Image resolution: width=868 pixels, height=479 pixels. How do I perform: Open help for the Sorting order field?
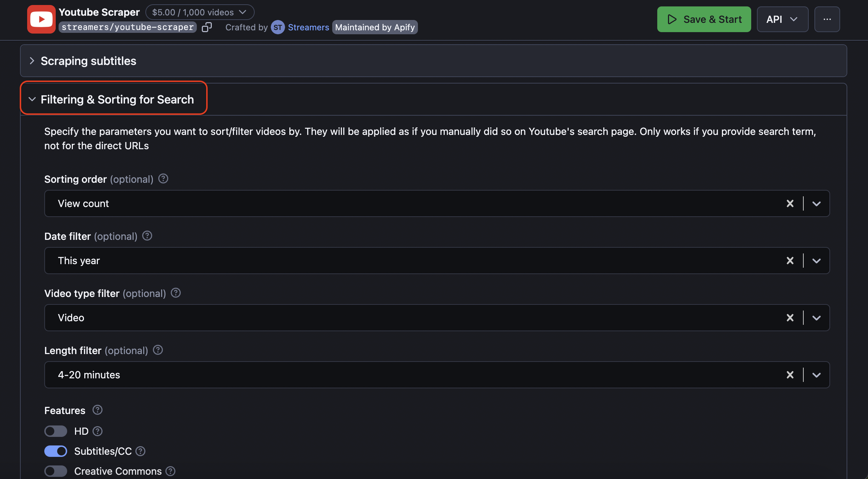pos(163,178)
